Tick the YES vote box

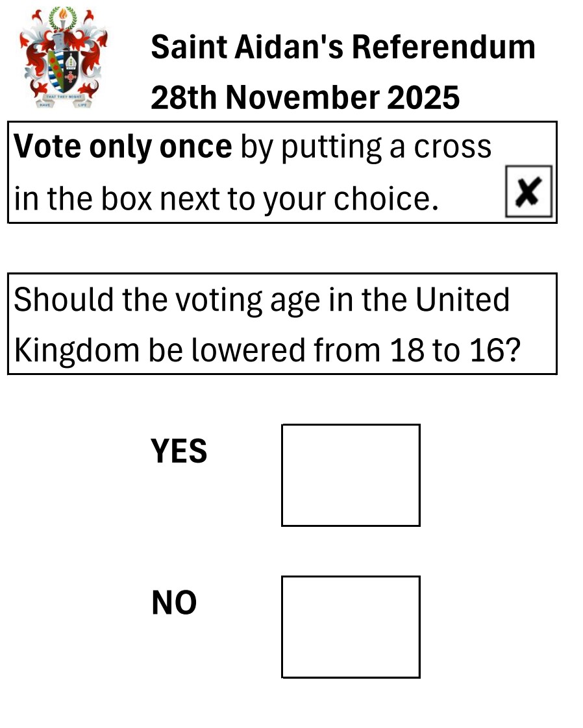(x=351, y=475)
